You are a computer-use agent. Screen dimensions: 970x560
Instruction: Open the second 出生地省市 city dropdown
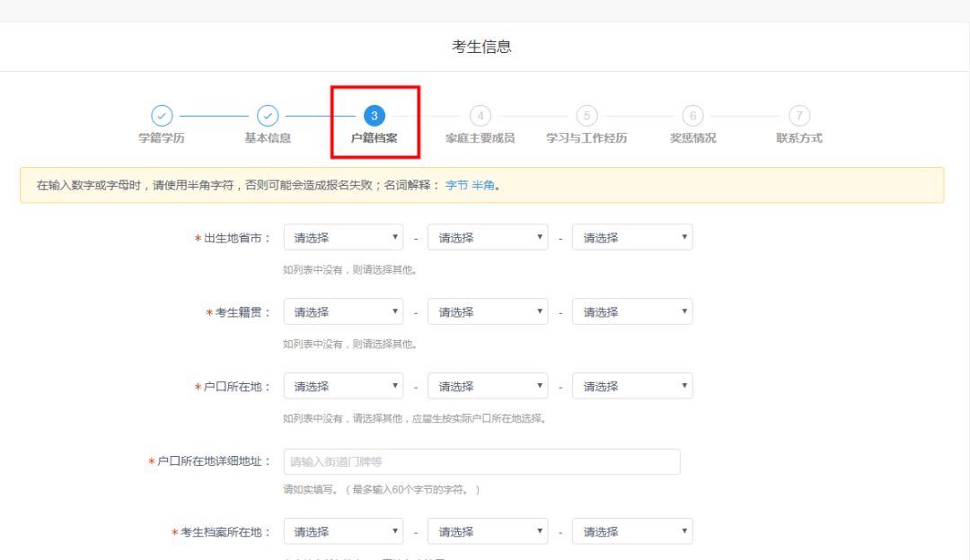point(488,238)
